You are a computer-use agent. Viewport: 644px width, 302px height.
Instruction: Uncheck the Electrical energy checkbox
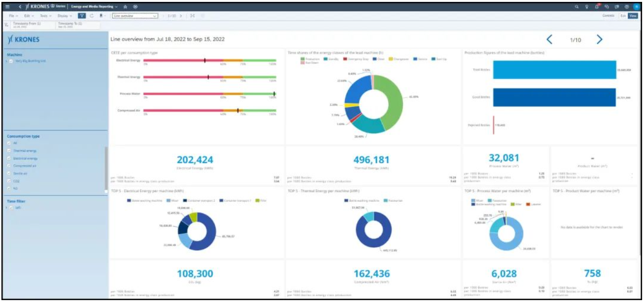9,158
